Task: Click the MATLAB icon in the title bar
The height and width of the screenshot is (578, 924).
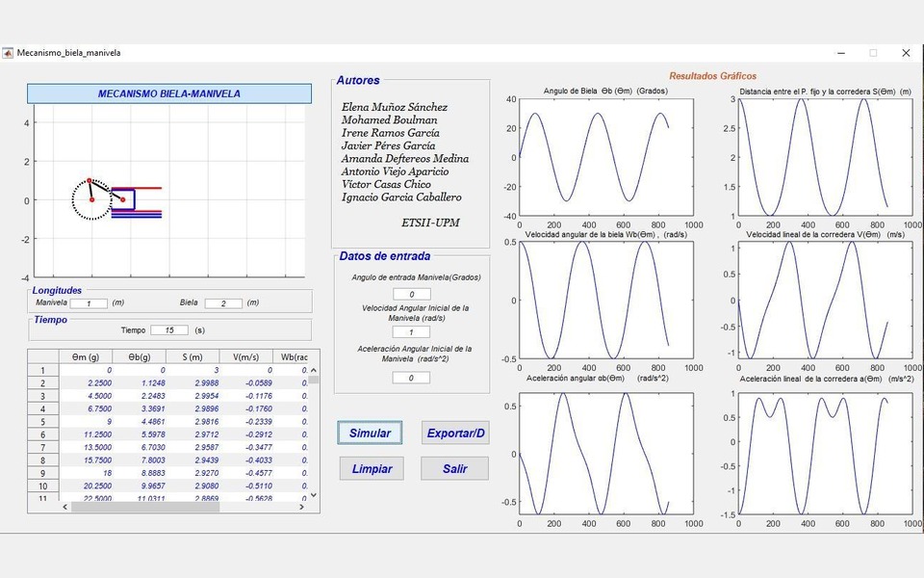Action: (8, 53)
